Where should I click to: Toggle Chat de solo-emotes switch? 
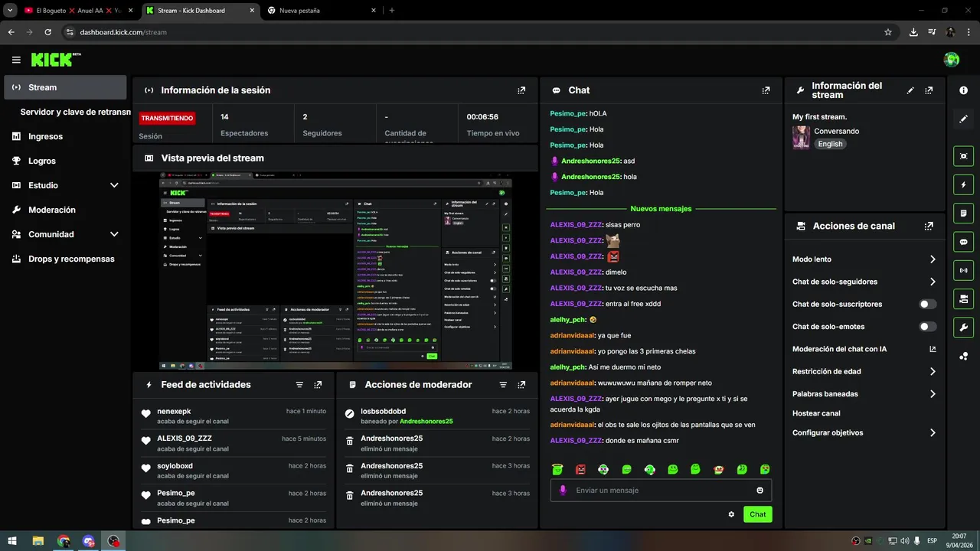928,327
